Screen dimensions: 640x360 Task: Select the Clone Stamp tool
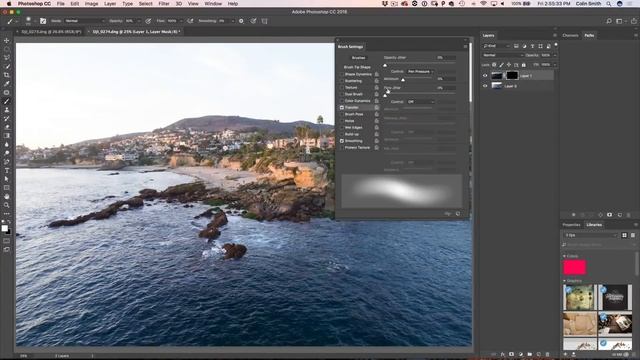[7, 109]
